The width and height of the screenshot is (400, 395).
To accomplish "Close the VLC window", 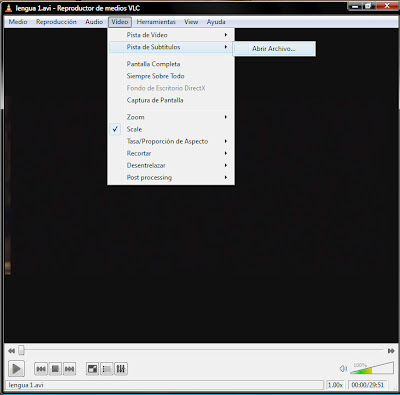I will pyautogui.click(x=387, y=6).
